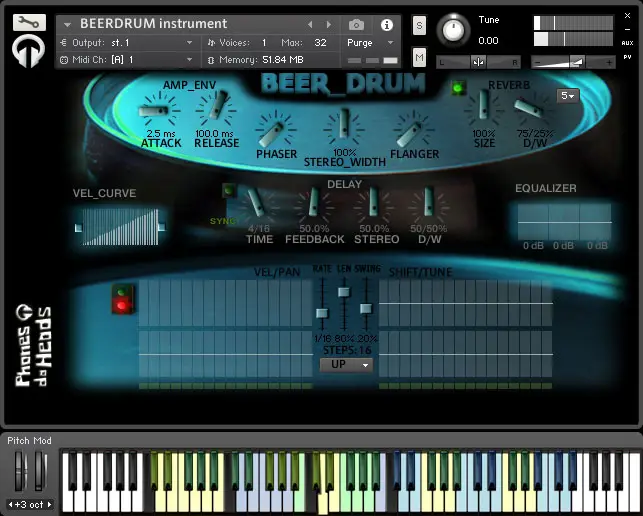643x516 pixels.
Task: Toggle the DELAY power LED
Action: [x=229, y=190]
